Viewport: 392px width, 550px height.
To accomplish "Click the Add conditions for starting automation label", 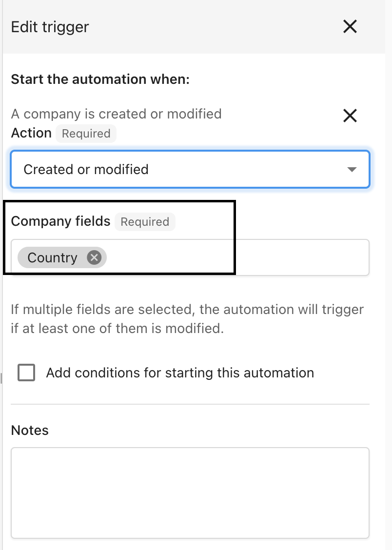I will coord(180,373).
